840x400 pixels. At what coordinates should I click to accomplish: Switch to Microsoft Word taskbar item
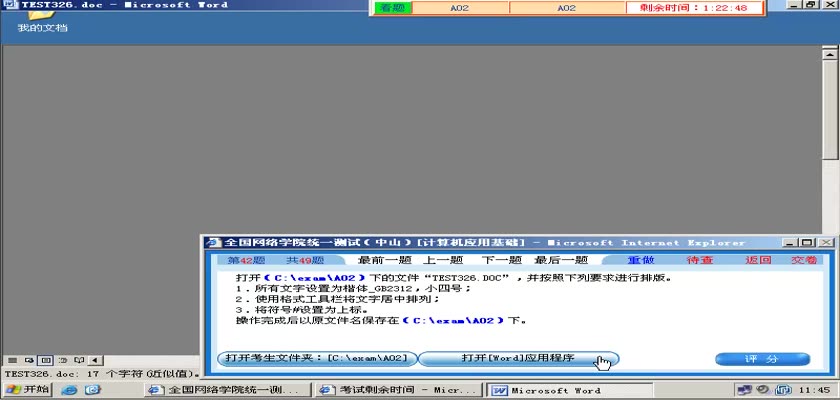click(x=568, y=390)
